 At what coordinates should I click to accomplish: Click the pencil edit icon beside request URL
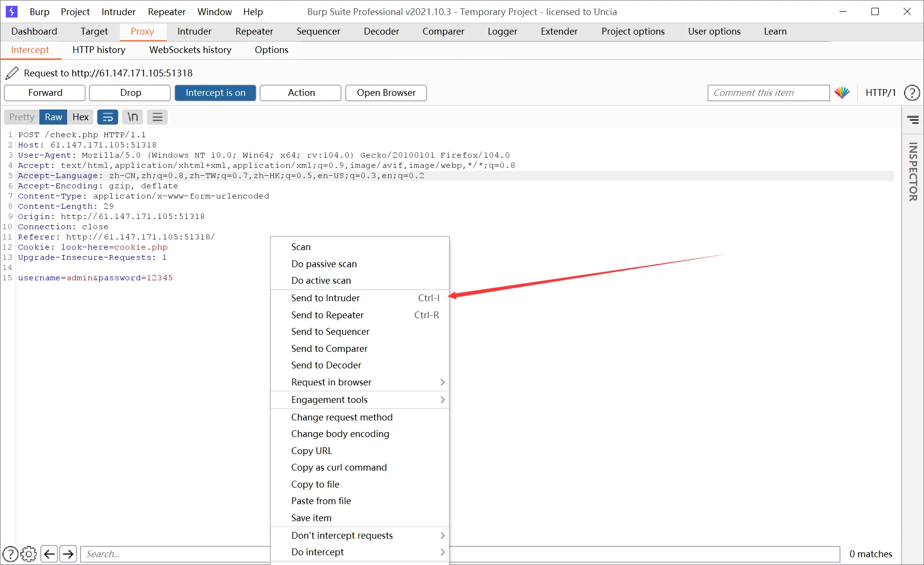(x=12, y=73)
